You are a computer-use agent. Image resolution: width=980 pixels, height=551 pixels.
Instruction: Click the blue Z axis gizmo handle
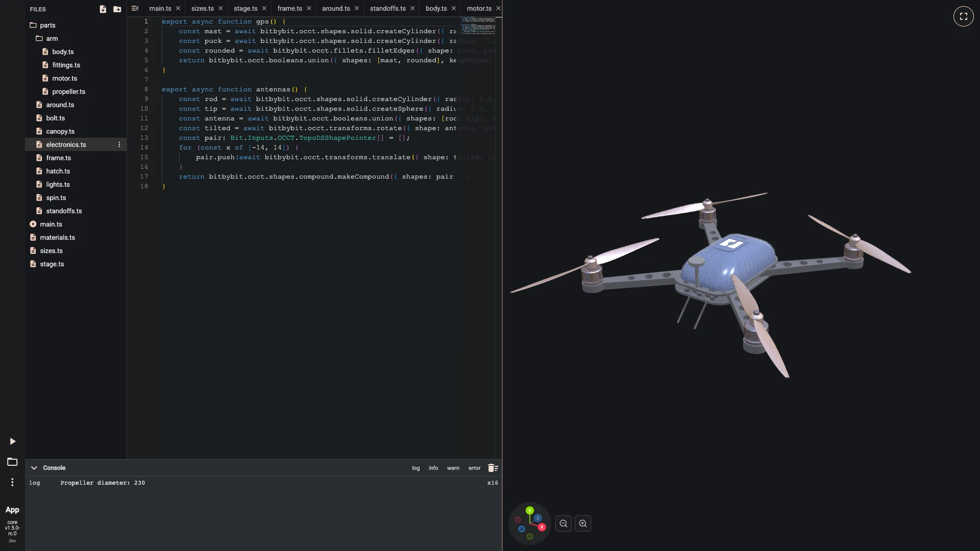point(537,518)
